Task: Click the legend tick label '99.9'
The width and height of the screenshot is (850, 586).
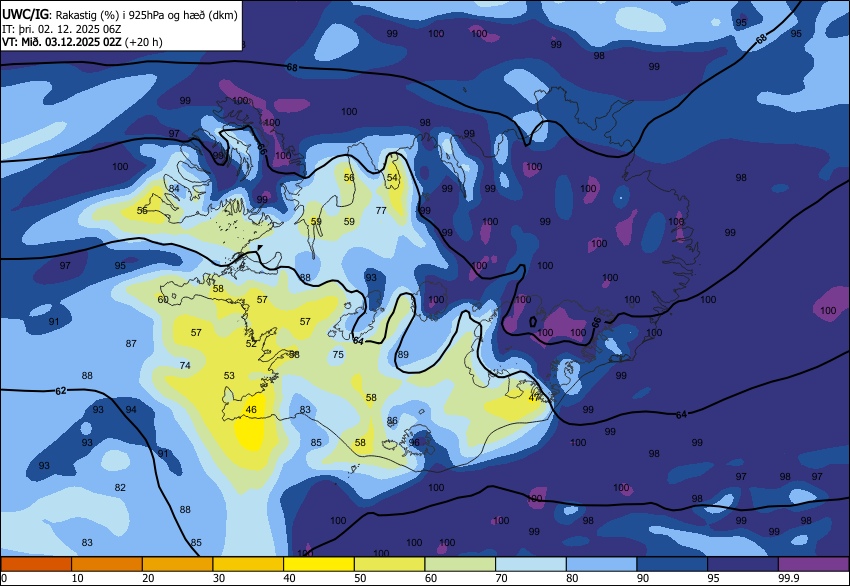Action: pyautogui.click(x=789, y=578)
